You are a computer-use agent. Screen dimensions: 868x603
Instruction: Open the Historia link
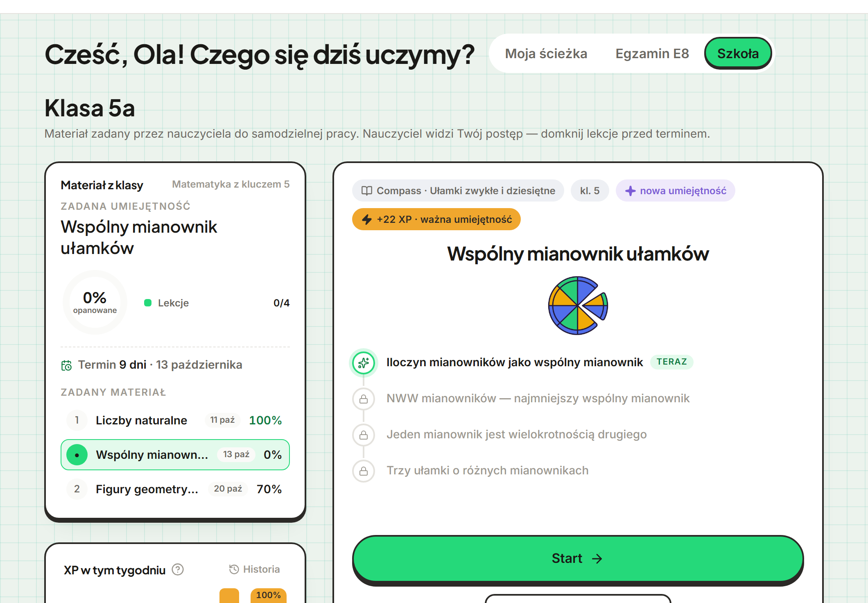click(x=254, y=569)
